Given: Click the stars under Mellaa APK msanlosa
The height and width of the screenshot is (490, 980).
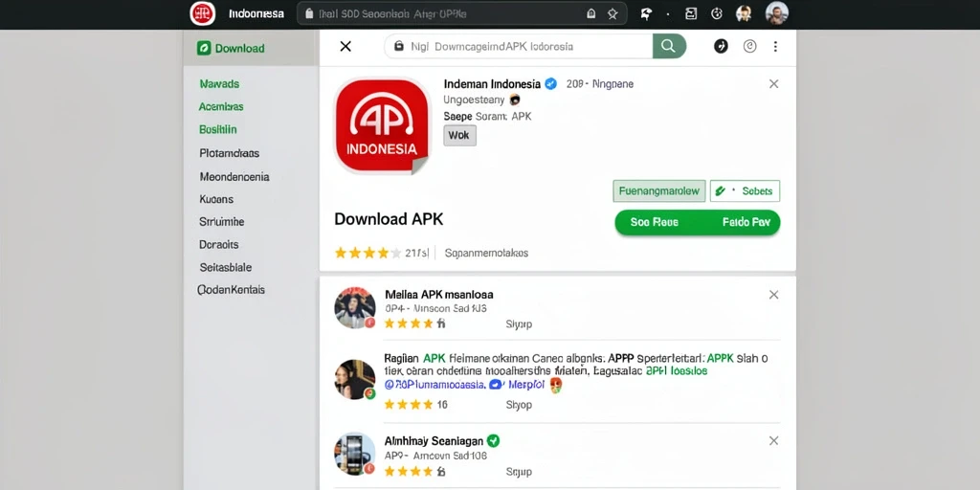Looking at the screenshot, I should (409, 323).
